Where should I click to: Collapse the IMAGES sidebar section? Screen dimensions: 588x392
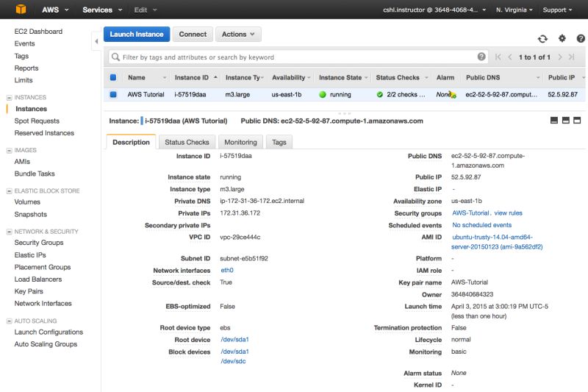point(9,151)
